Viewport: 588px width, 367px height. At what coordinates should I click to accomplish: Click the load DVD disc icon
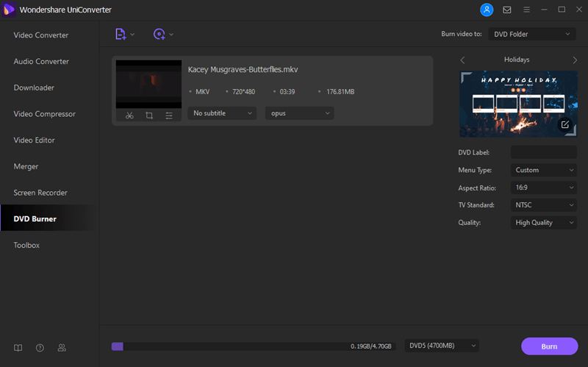click(159, 34)
